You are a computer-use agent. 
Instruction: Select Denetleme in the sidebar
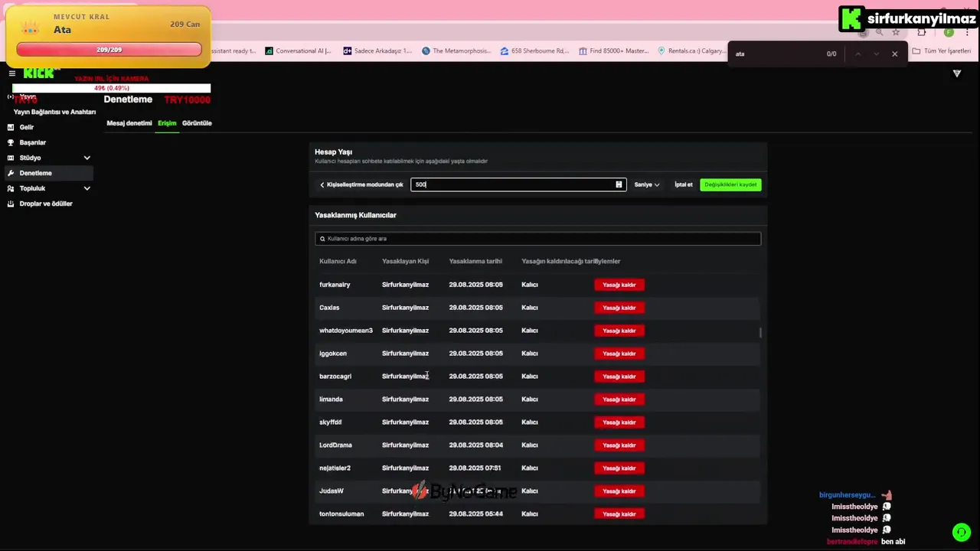tap(50, 173)
